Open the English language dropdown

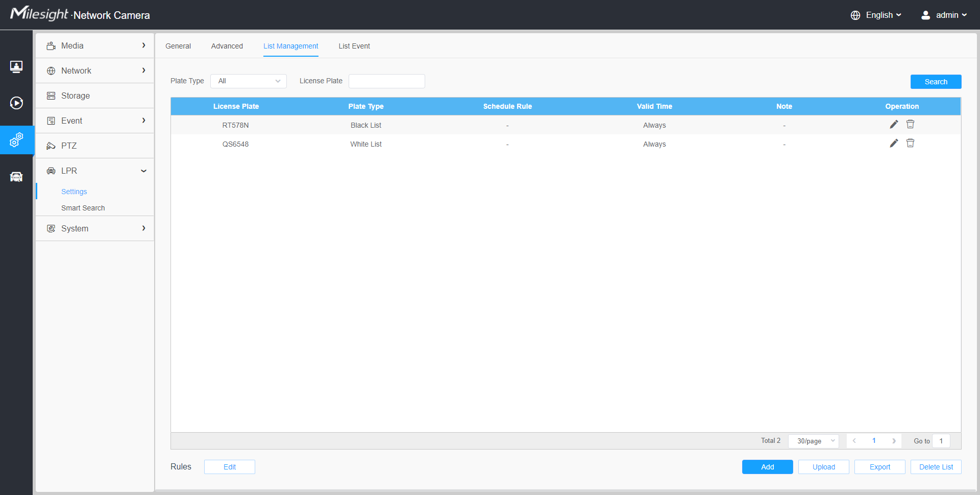tap(876, 15)
